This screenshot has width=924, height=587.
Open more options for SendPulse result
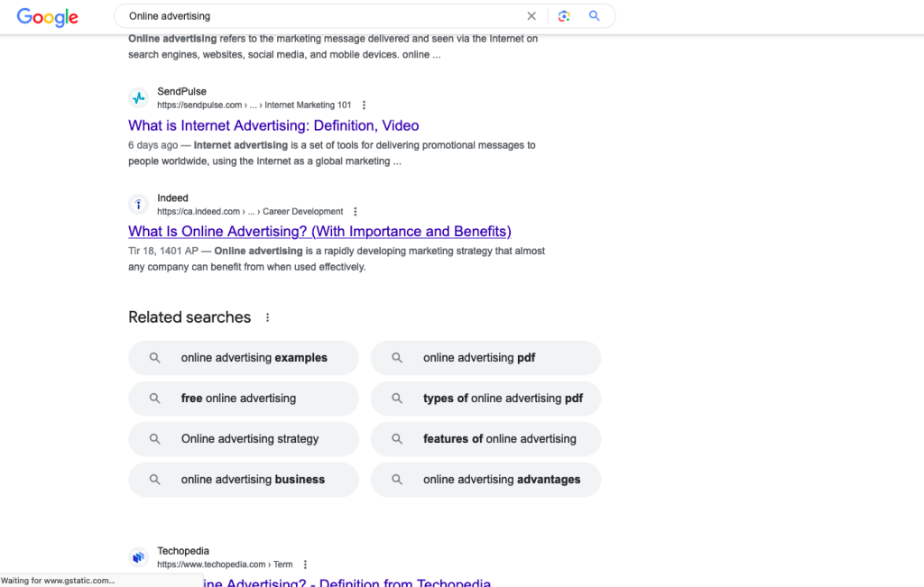pos(365,105)
